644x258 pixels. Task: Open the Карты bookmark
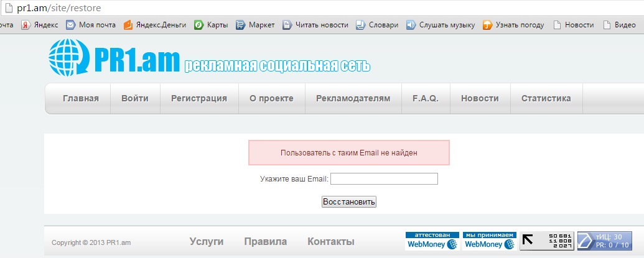[x=211, y=25]
